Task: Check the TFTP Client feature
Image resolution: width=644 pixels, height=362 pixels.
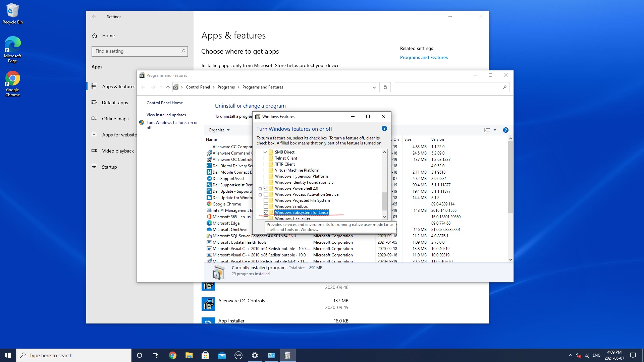Action: coord(266,164)
